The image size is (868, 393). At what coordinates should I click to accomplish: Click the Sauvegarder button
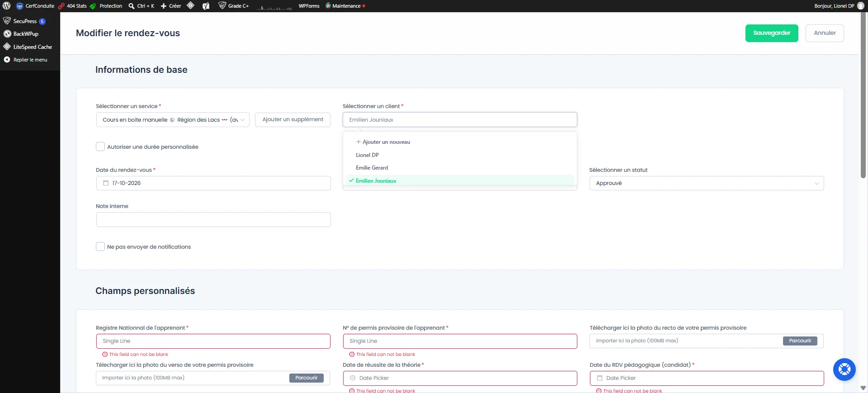(772, 33)
